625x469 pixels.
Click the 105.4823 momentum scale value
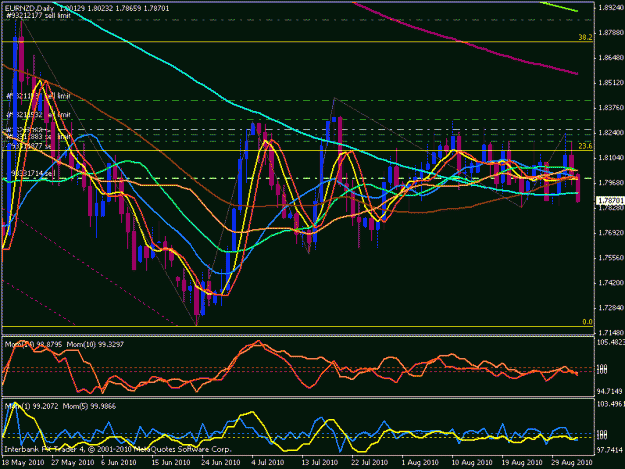[611, 342]
